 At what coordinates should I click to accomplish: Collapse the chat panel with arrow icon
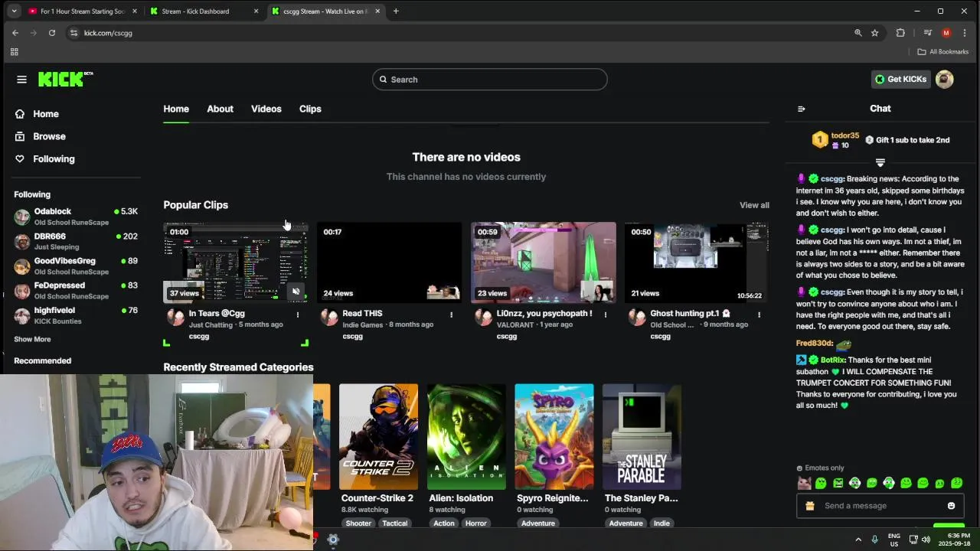(802, 109)
